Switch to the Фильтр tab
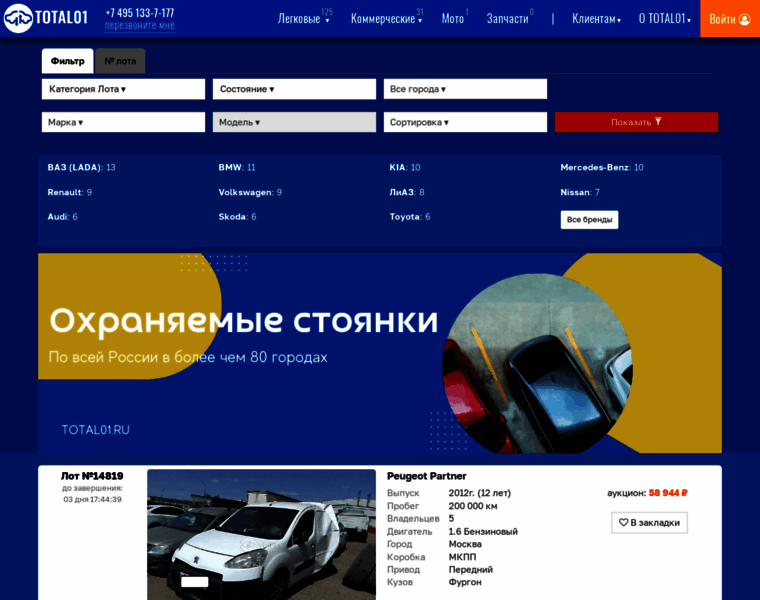The height and width of the screenshot is (600, 760). tap(67, 61)
